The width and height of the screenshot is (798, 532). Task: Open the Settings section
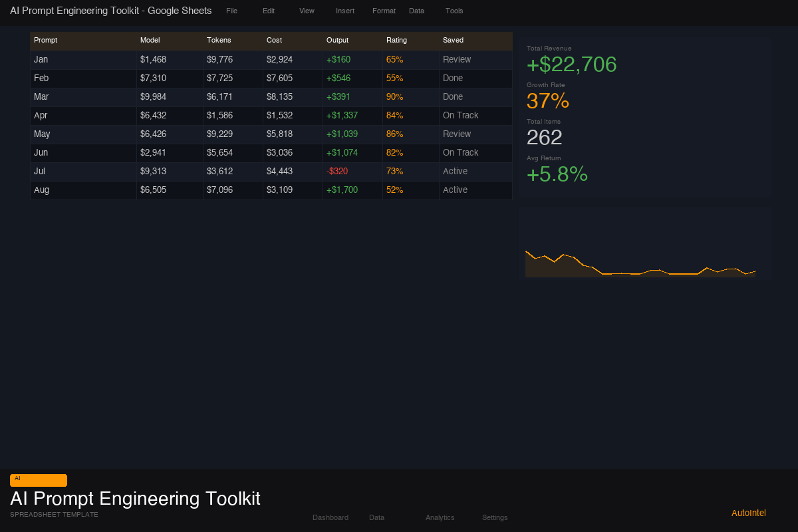point(495,517)
